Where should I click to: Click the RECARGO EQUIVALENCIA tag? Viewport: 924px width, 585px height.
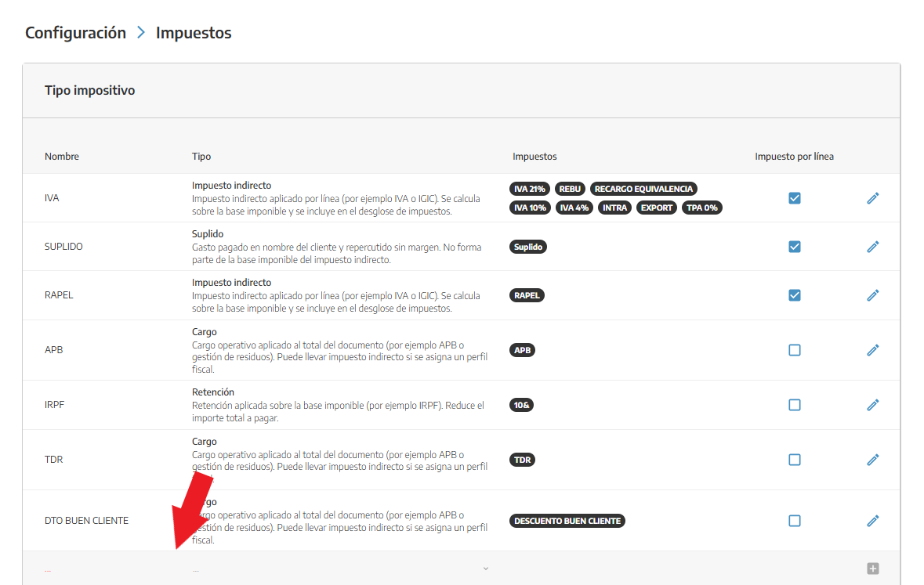643,189
